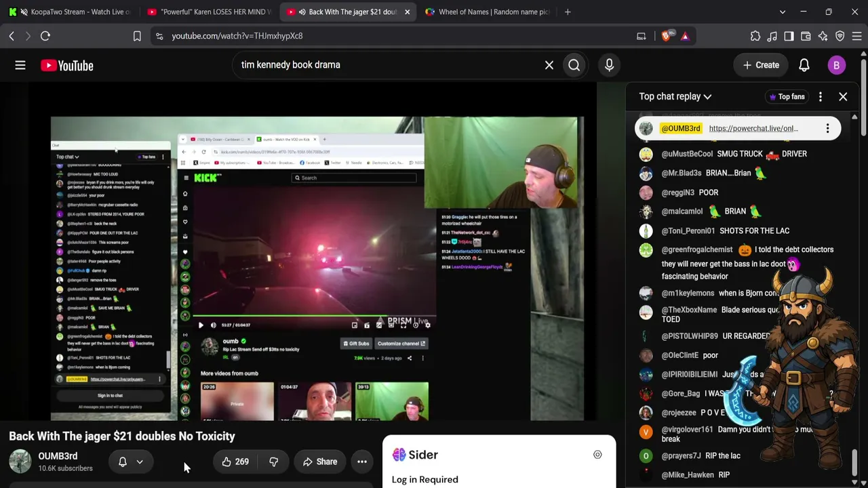Show the browser sidebar panel
The image size is (868, 488).
click(789, 36)
